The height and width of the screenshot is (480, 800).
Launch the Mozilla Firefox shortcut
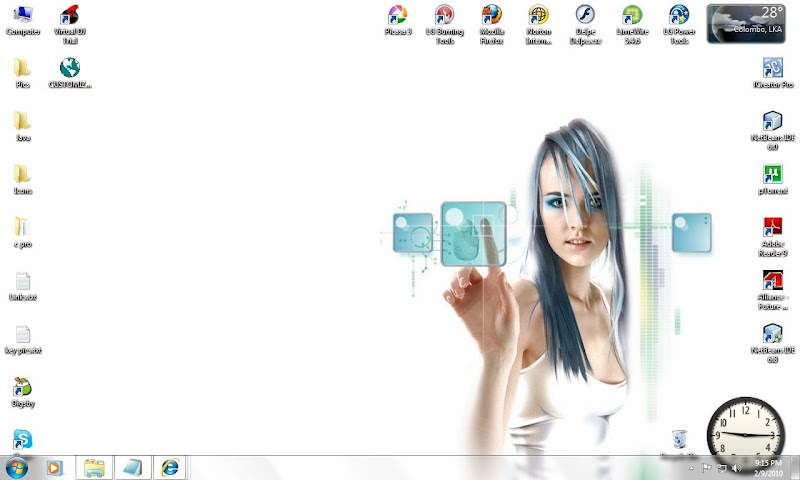pos(492,24)
